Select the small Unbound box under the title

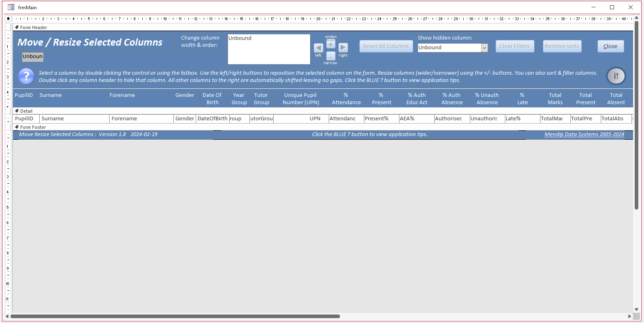pos(32,57)
